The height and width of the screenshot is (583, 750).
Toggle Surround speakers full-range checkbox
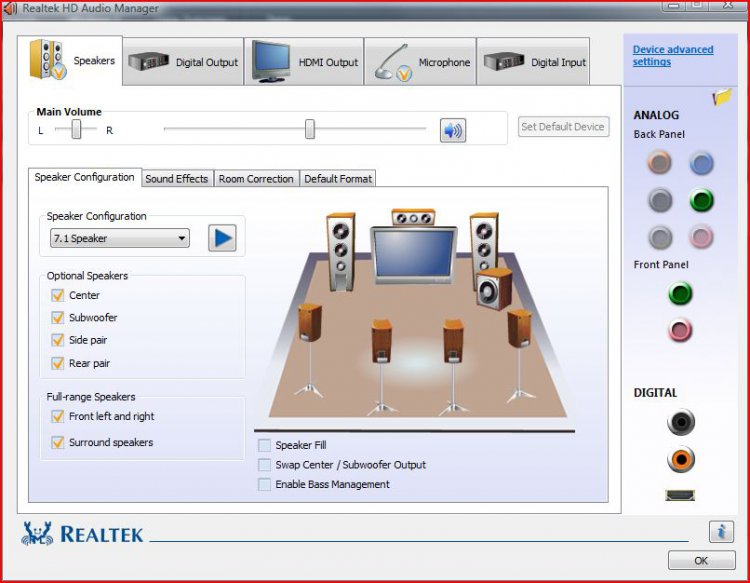pyautogui.click(x=58, y=442)
